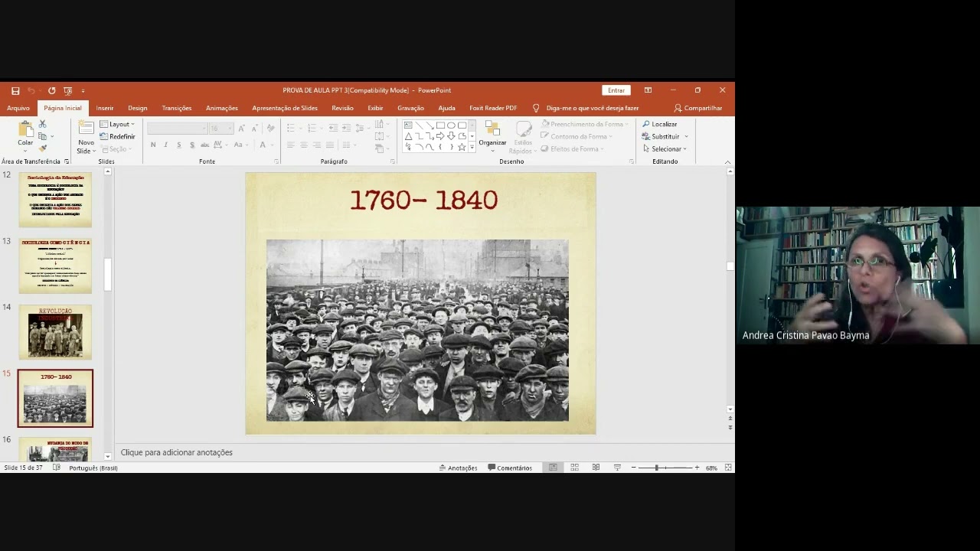The image size is (980, 551).
Task: Click the Redo/Repeat circular arrow icon
Action: point(51,90)
